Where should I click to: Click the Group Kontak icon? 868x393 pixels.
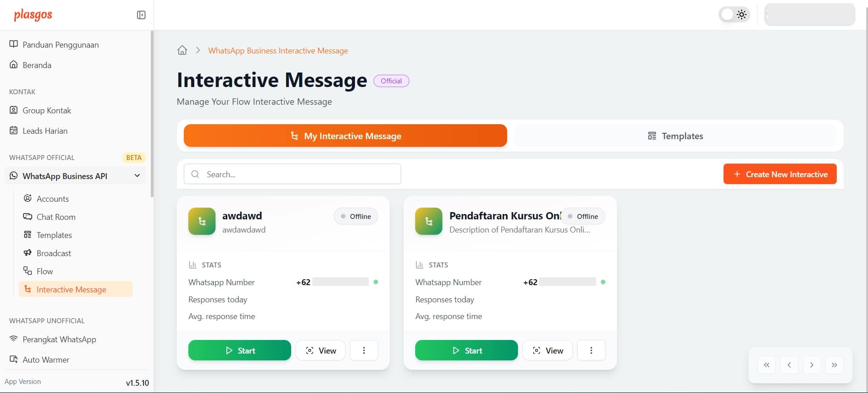pyautogui.click(x=13, y=110)
